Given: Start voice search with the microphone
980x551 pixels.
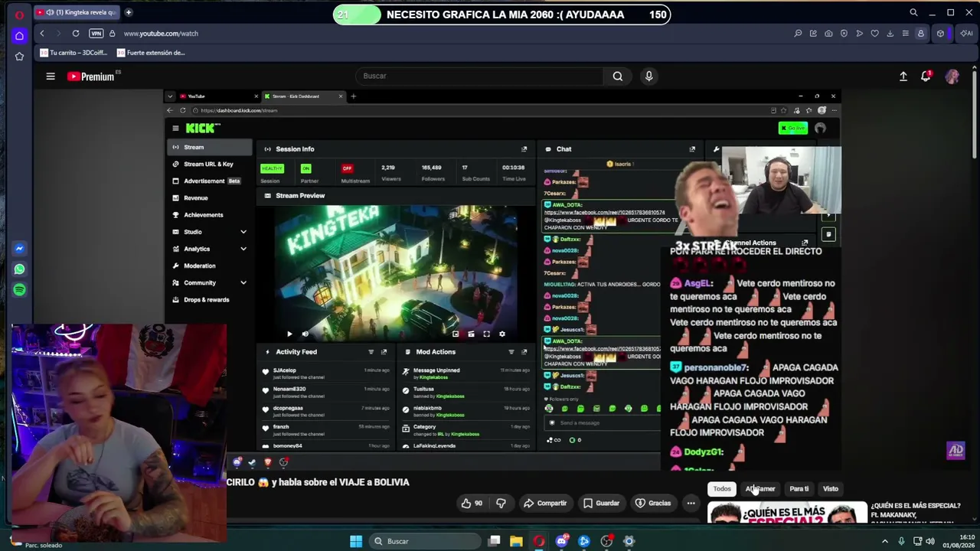Looking at the screenshot, I should [x=648, y=76].
